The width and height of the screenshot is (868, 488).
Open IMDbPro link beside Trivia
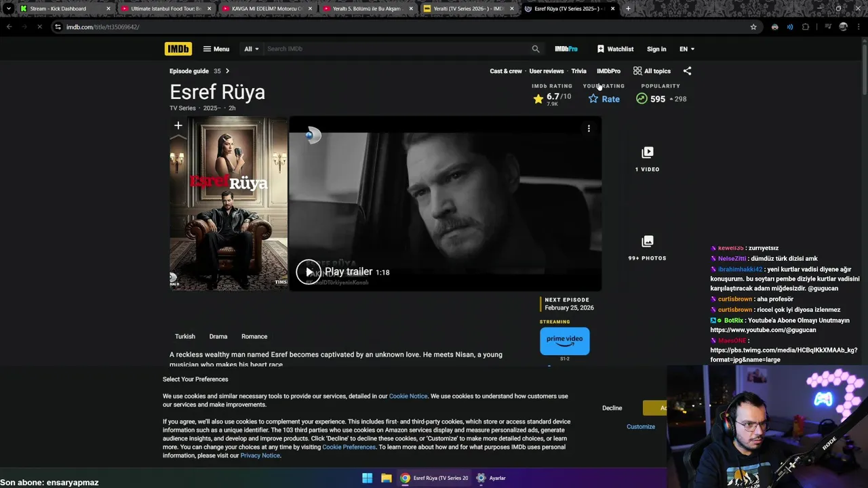point(608,71)
